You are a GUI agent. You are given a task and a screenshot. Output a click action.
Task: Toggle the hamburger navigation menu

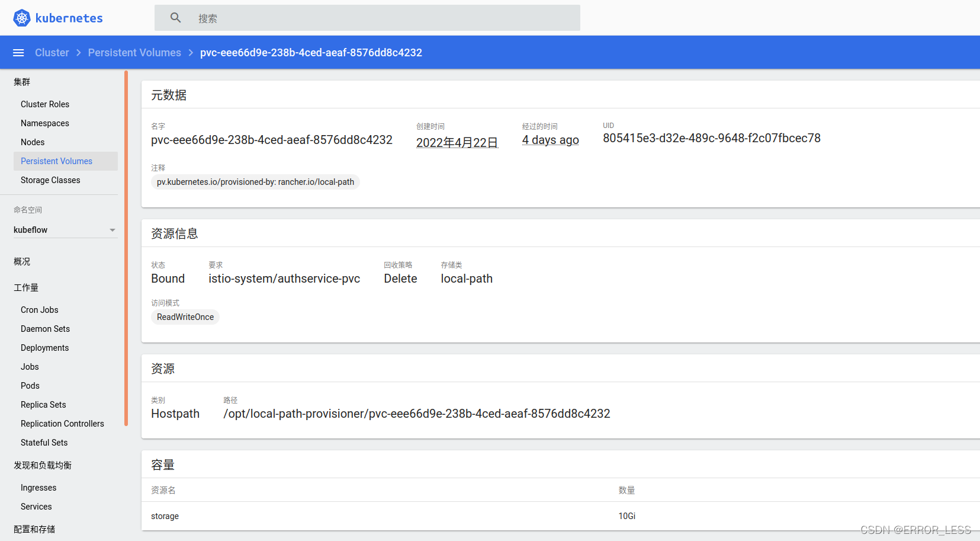(x=18, y=53)
